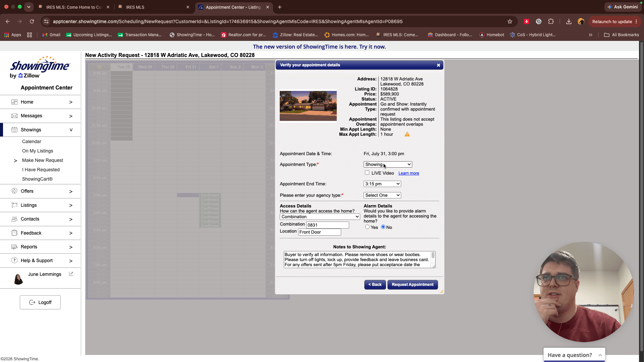Open On My Listings submenu item
The height and width of the screenshot is (362, 644).
click(x=38, y=151)
